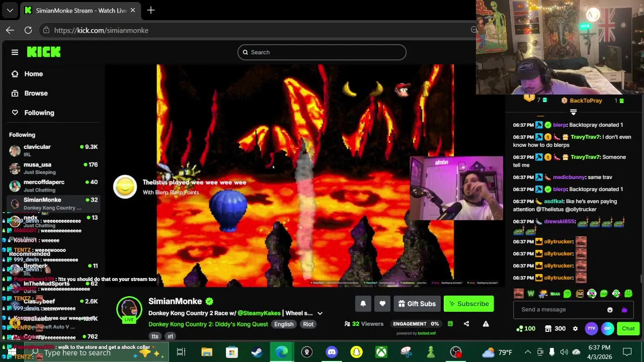Click the tts tag

tap(155, 336)
